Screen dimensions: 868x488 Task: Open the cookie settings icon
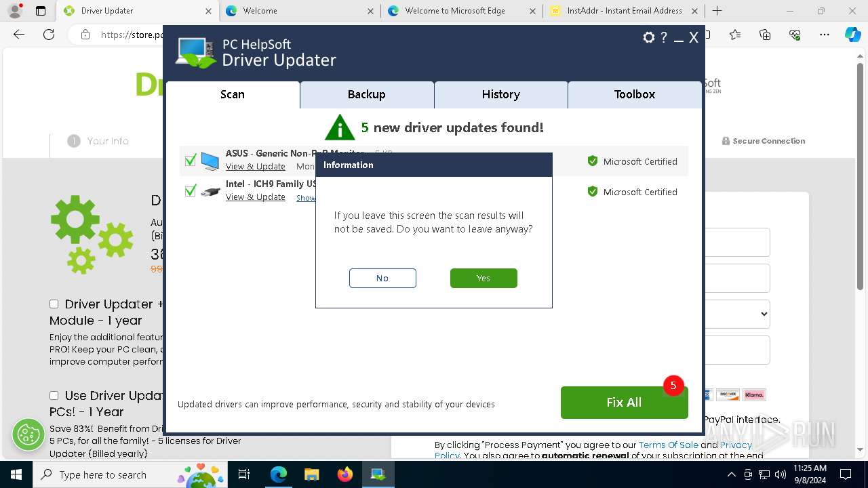28,434
